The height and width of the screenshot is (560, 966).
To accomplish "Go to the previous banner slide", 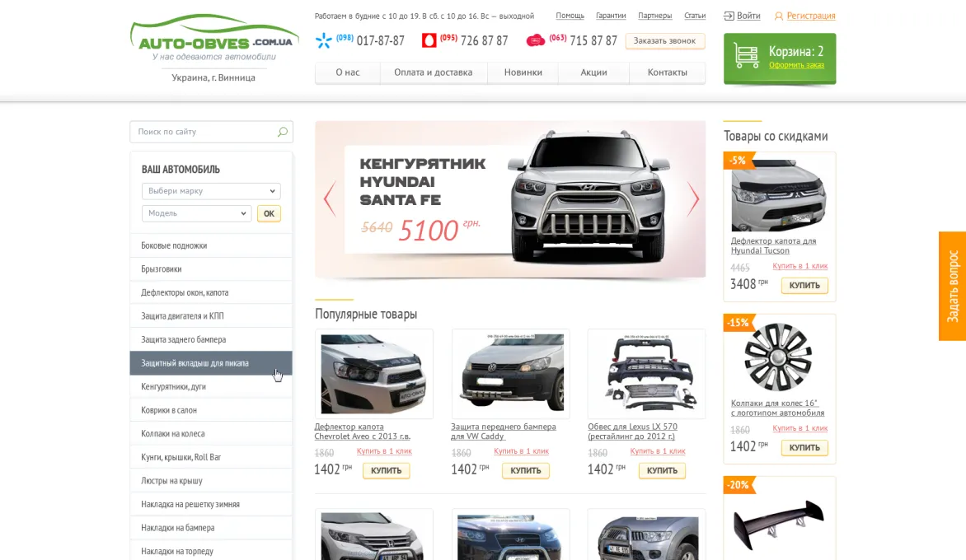I will pyautogui.click(x=330, y=198).
